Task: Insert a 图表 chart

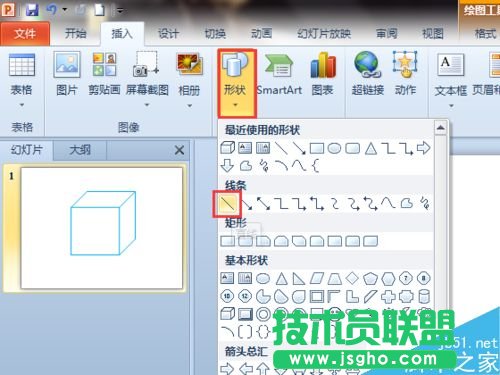Action: pos(322,74)
